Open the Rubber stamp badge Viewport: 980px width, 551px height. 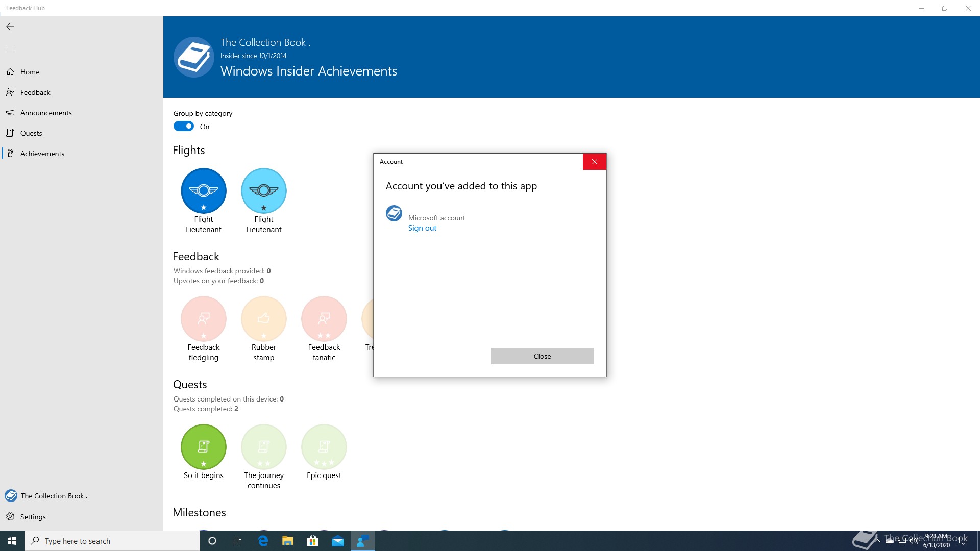pos(264,319)
